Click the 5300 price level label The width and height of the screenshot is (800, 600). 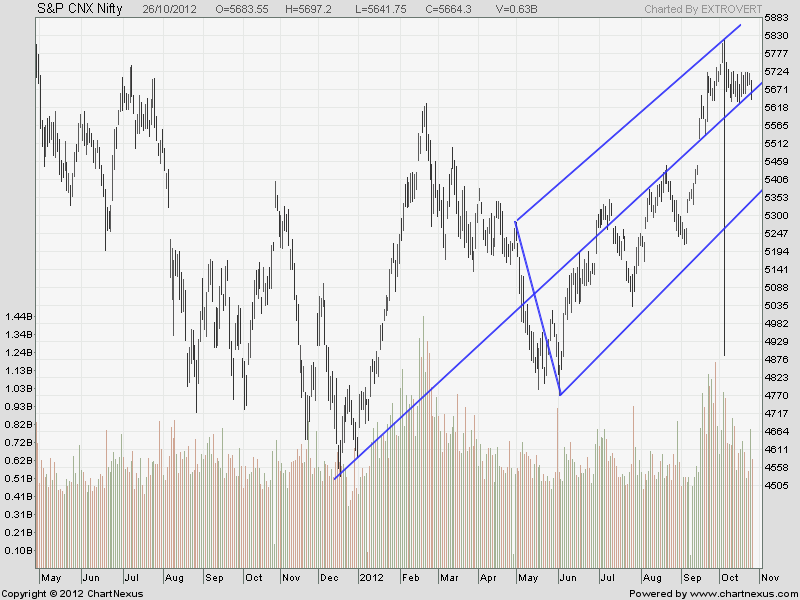pyautogui.click(x=776, y=216)
